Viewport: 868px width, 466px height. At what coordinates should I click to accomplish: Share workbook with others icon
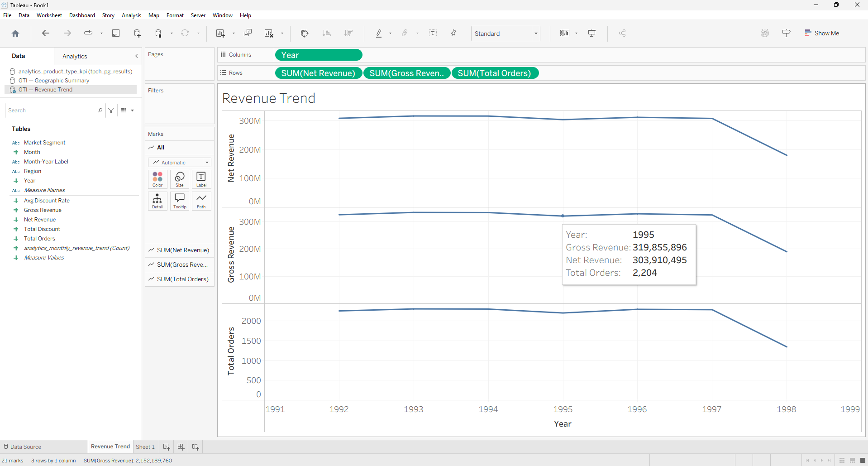tap(622, 33)
